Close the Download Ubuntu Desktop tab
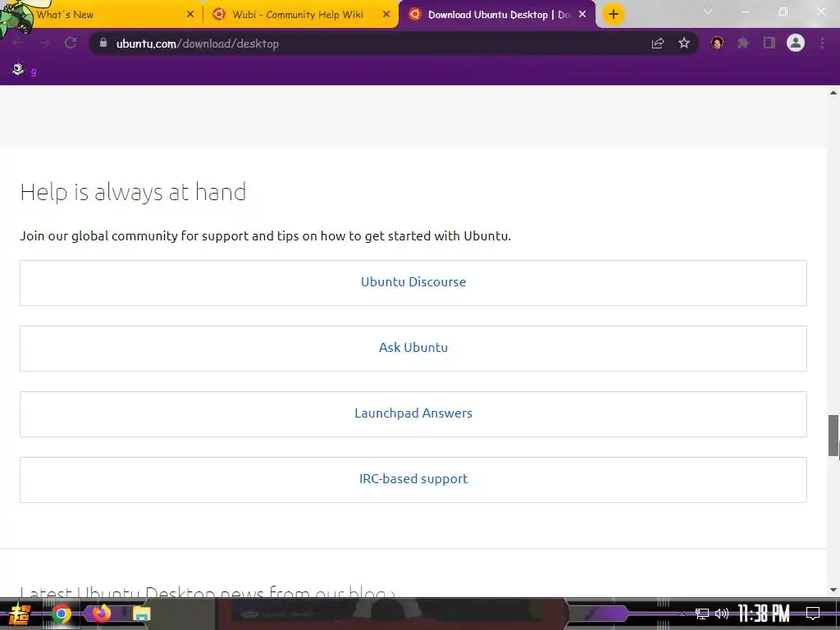This screenshot has width=840, height=630. click(582, 15)
